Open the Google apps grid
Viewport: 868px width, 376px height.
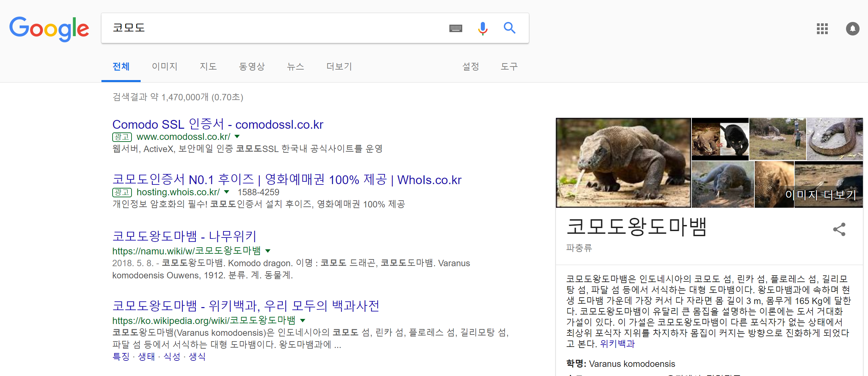(822, 29)
